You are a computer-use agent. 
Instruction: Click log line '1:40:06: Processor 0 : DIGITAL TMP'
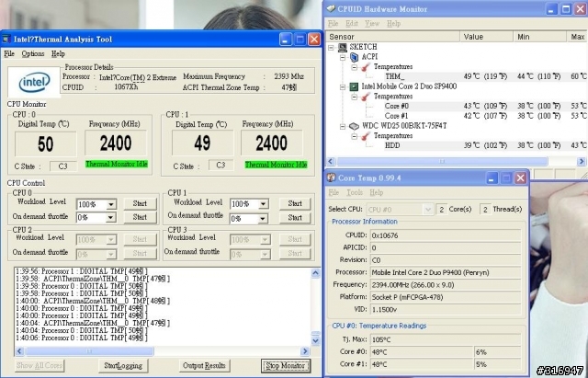coord(82,338)
